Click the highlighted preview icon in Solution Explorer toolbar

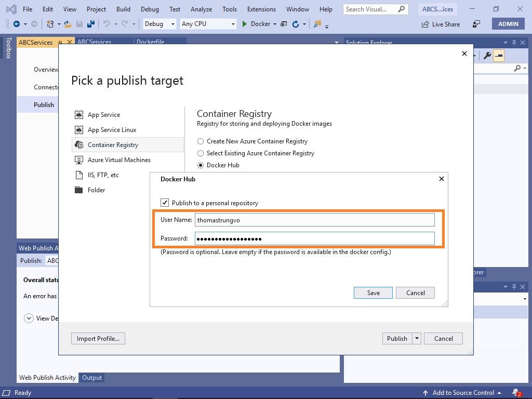click(x=499, y=55)
